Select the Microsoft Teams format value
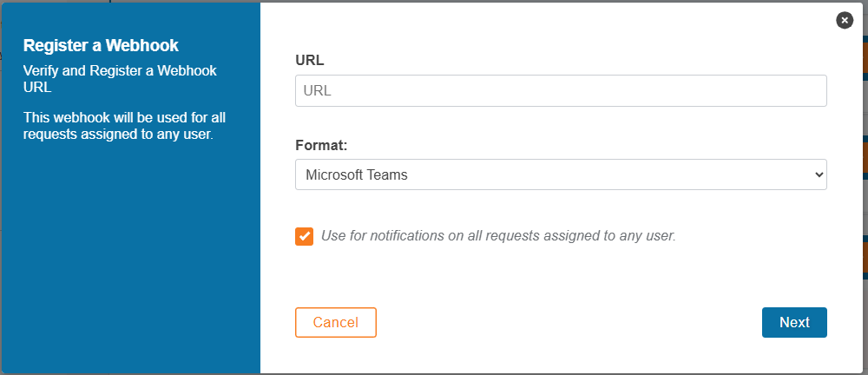868x375 pixels. click(x=357, y=174)
